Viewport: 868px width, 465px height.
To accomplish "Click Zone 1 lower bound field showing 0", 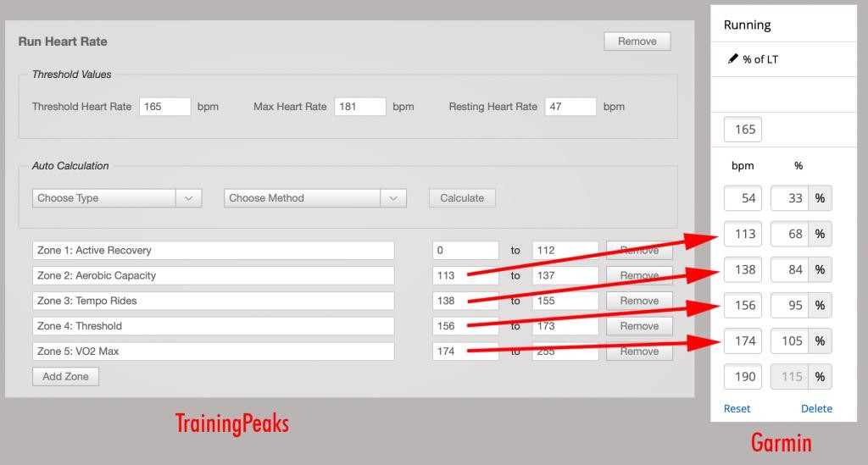I will click(x=465, y=251).
